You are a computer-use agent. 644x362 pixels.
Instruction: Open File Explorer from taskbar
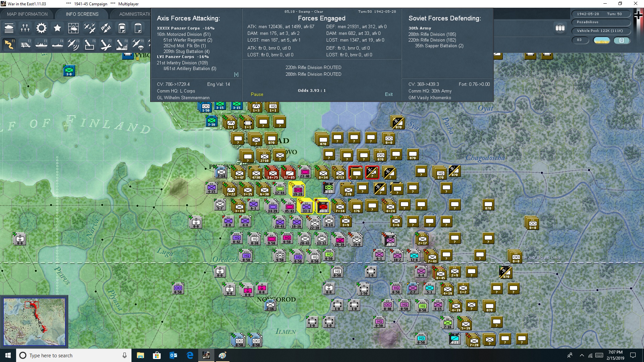140,355
